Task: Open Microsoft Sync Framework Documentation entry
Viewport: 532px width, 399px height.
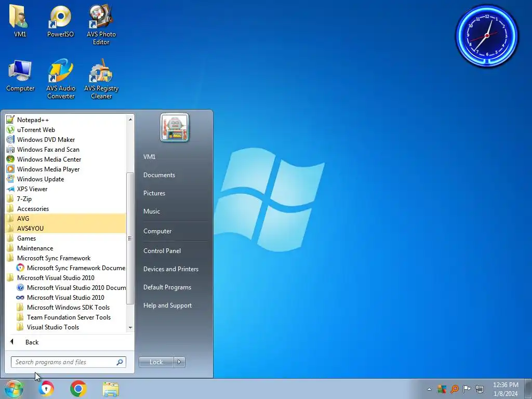Action: [71, 268]
